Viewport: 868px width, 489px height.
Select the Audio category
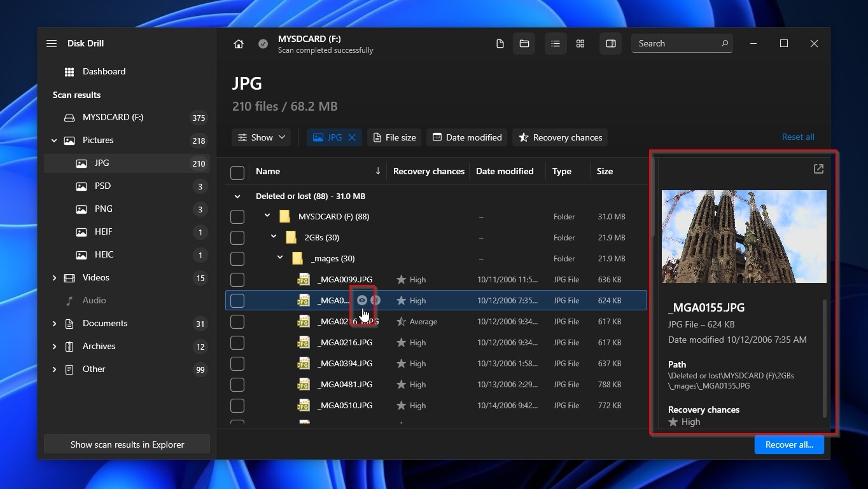pyautogui.click(x=127, y=301)
